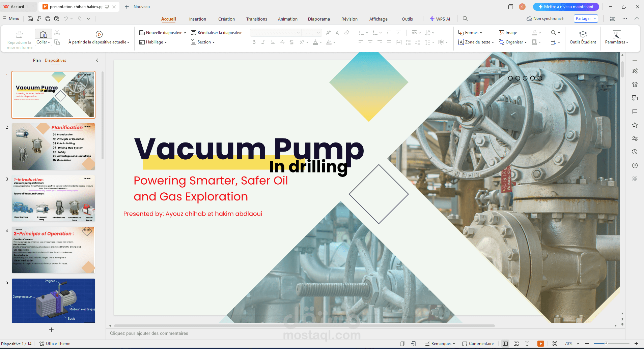Cut selection with the scissors icon
The width and height of the screenshot is (644, 349).
57,33
